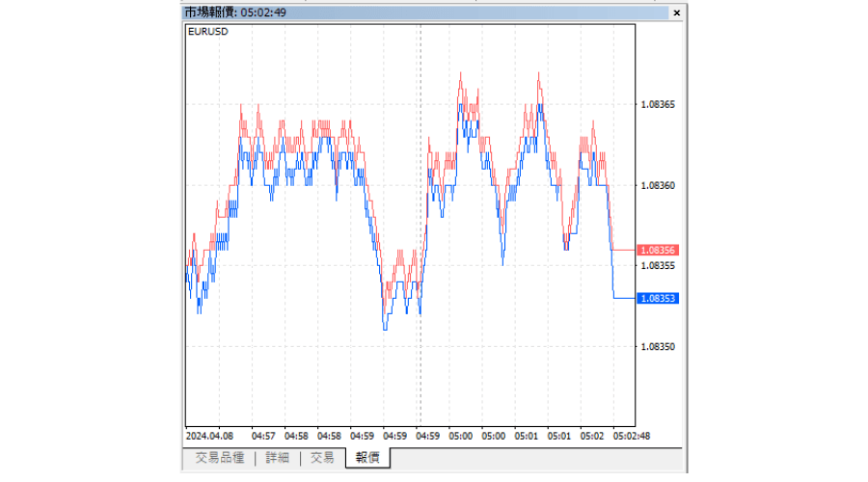868x482 pixels.
Task: Click the flat red ask line at chart's right end
Action: pos(625,250)
